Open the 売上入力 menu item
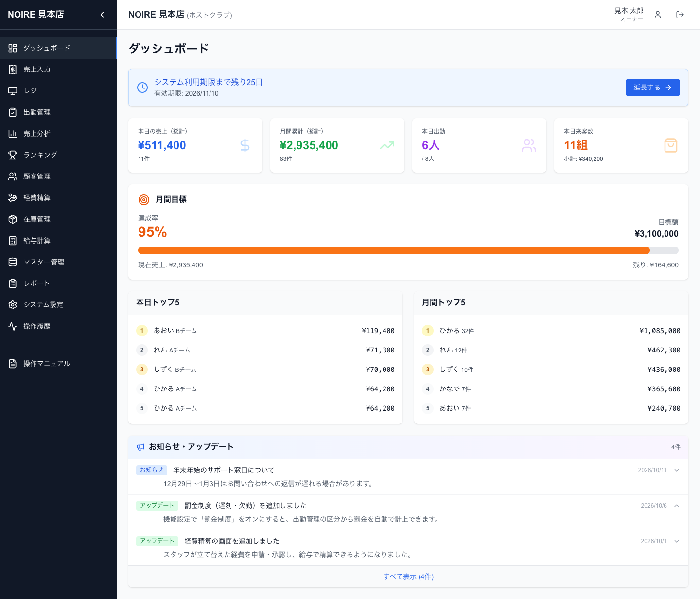Image resolution: width=700 pixels, height=599 pixels. point(58,70)
